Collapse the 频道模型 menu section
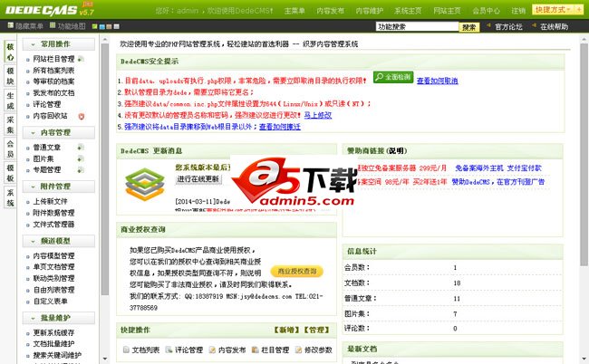This screenshot has height=364, width=589. (x=58, y=241)
